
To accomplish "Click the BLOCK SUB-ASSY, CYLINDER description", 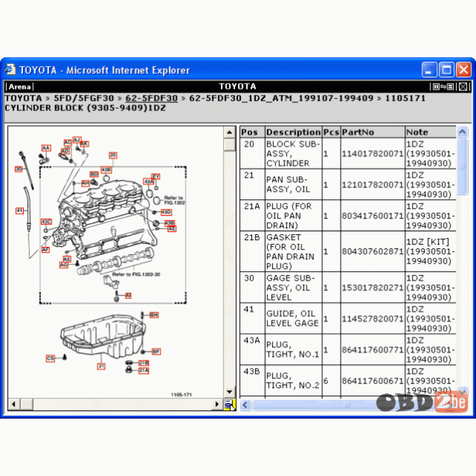I will (x=294, y=154).
